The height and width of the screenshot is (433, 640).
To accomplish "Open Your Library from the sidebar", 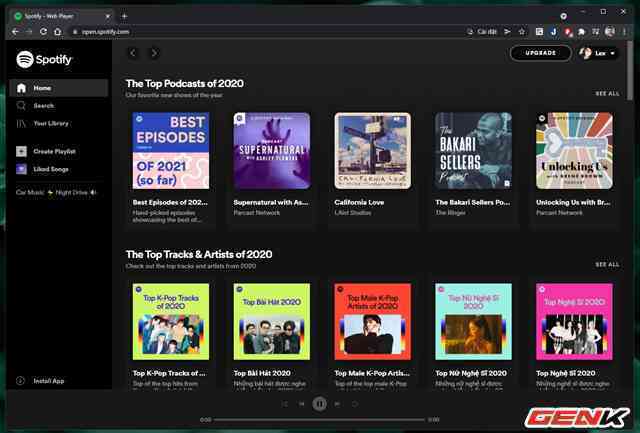I will (50, 123).
